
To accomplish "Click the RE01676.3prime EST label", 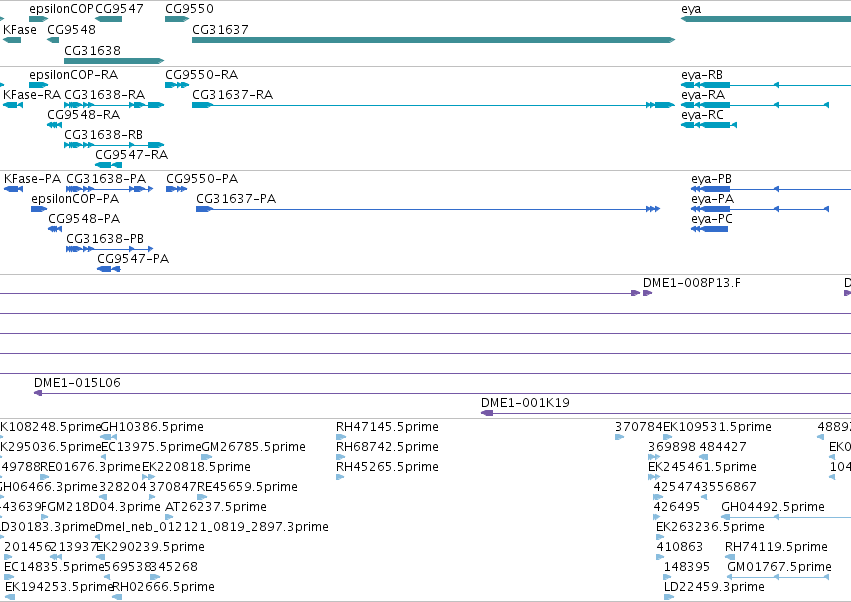I will tap(91, 467).
